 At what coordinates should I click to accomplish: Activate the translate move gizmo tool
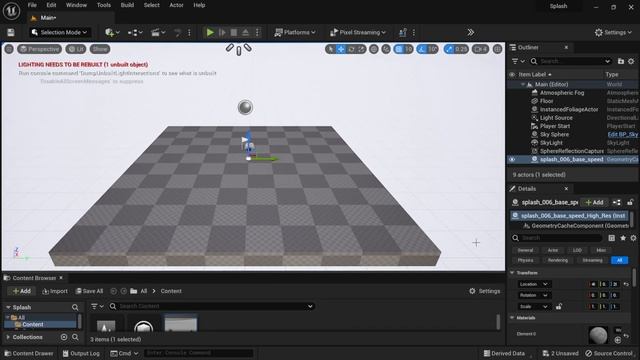coord(341,49)
